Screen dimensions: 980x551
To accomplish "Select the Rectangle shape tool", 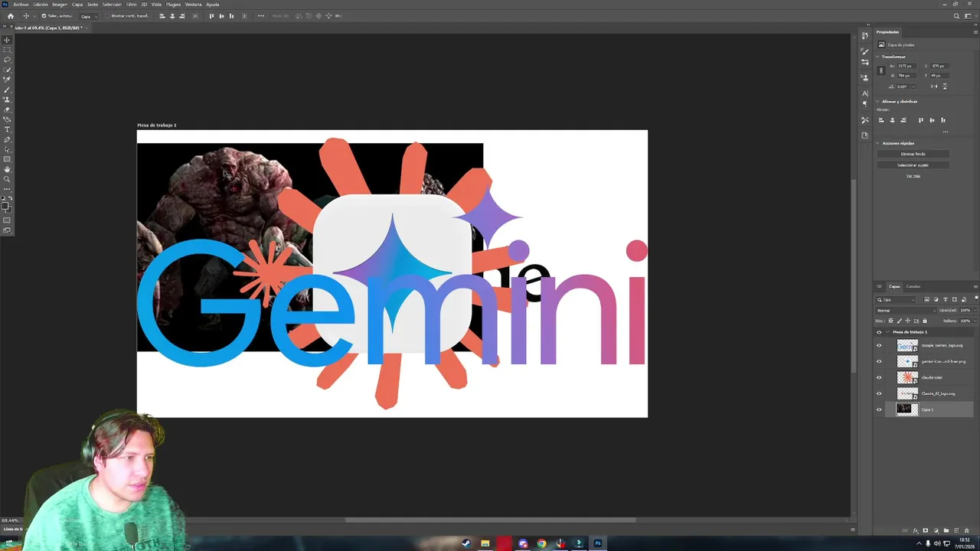I will click(7, 159).
